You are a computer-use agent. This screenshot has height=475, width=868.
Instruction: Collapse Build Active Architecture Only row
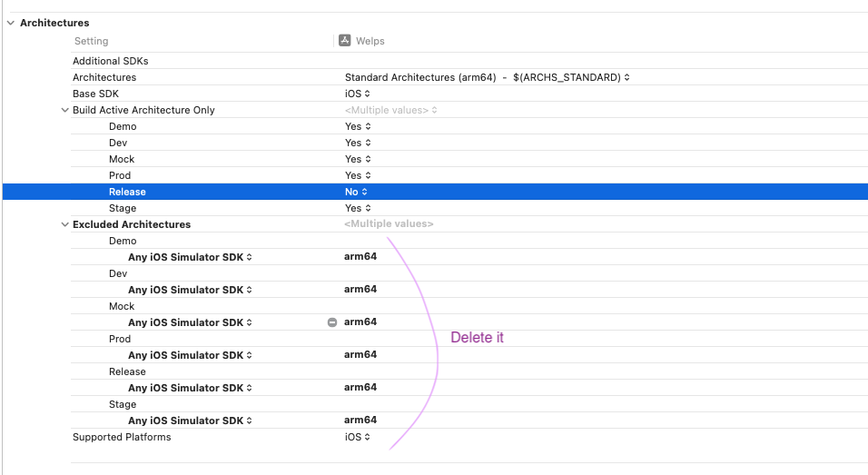64,111
